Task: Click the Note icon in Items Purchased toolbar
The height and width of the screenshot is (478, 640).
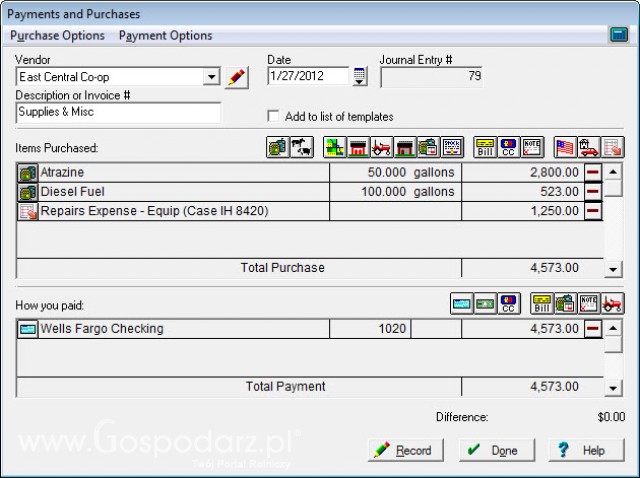Action: coord(533,148)
